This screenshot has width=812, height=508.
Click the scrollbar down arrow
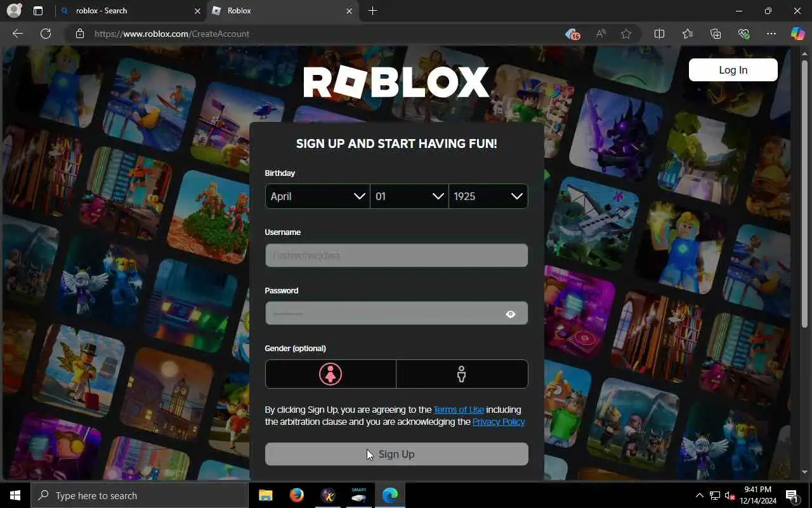805,472
